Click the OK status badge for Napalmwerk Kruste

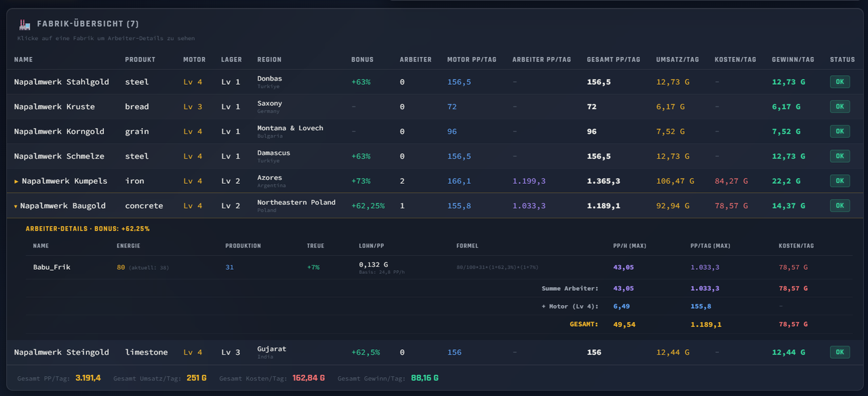(840, 106)
